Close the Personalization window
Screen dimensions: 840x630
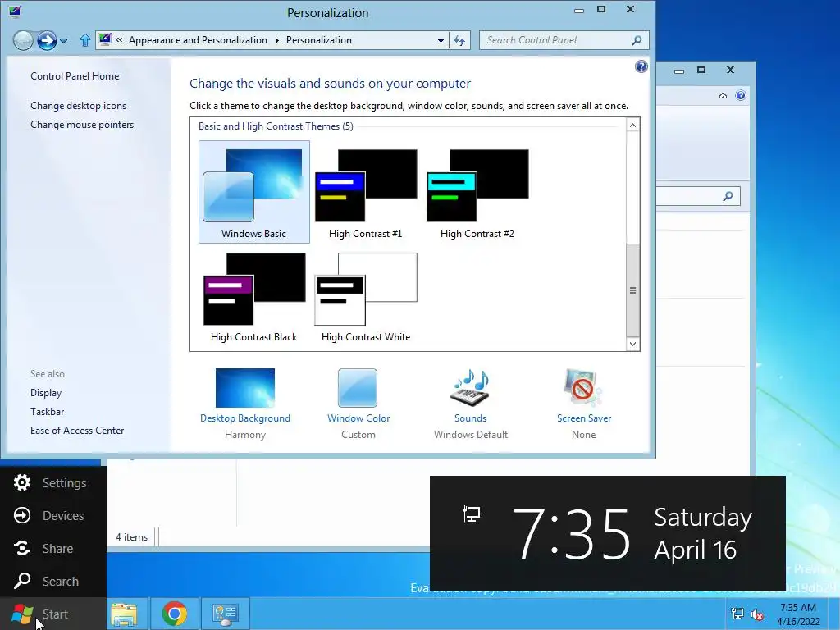coord(631,9)
